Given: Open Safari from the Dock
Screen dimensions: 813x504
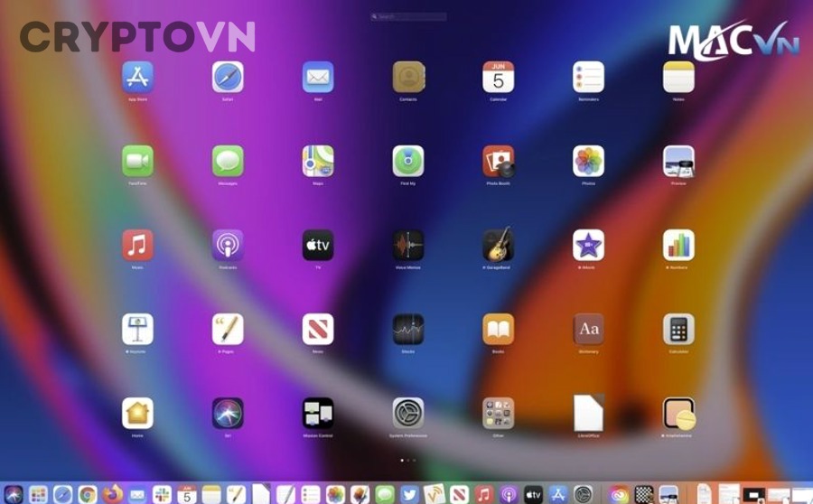Looking at the screenshot, I should pyautogui.click(x=62, y=495).
